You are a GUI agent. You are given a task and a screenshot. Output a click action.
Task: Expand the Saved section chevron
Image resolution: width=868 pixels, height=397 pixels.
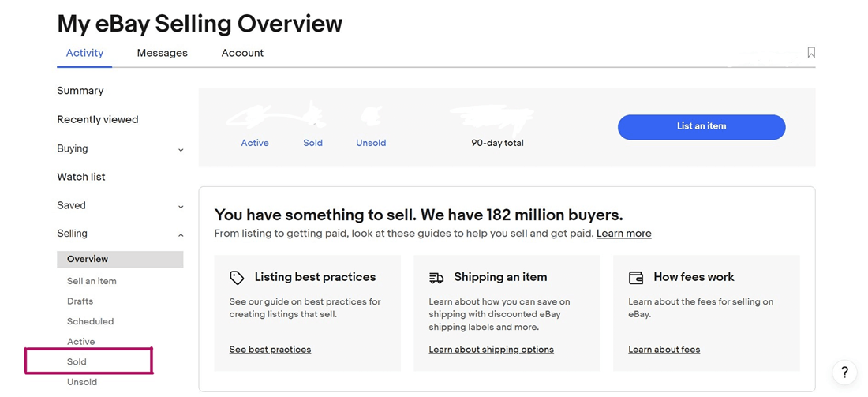[181, 207]
